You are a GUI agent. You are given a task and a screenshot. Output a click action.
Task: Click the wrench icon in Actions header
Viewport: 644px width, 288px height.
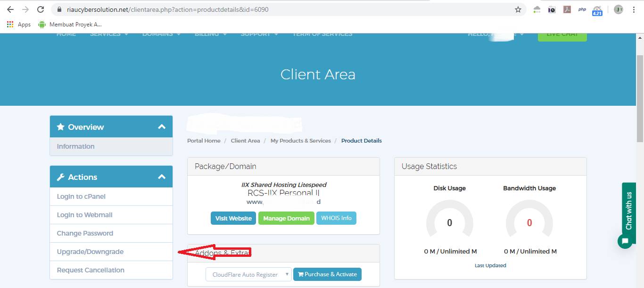tap(60, 177)
